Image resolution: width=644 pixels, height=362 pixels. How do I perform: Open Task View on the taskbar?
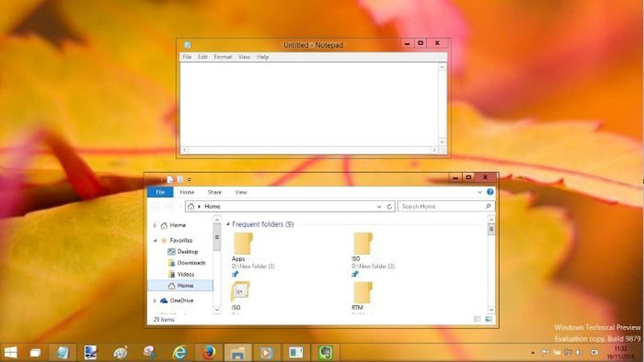pos(35,352)
